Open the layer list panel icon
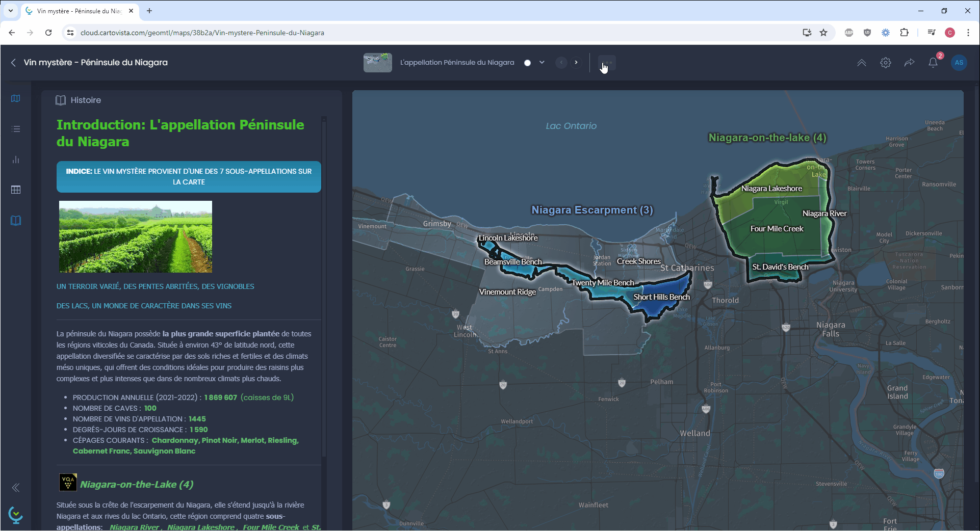The image size is (980, 531). pos(16,129)
